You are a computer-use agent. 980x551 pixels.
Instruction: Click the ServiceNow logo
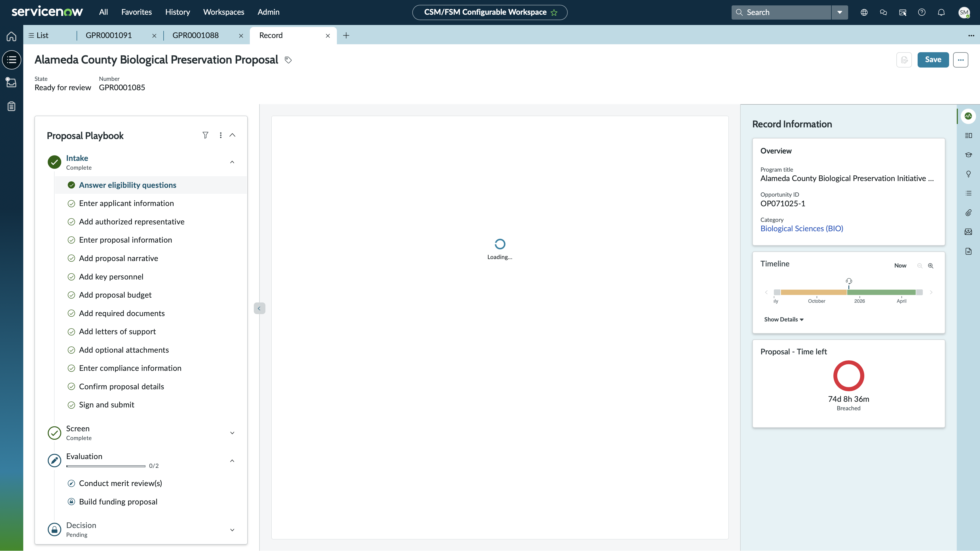[x=47, y=12]
